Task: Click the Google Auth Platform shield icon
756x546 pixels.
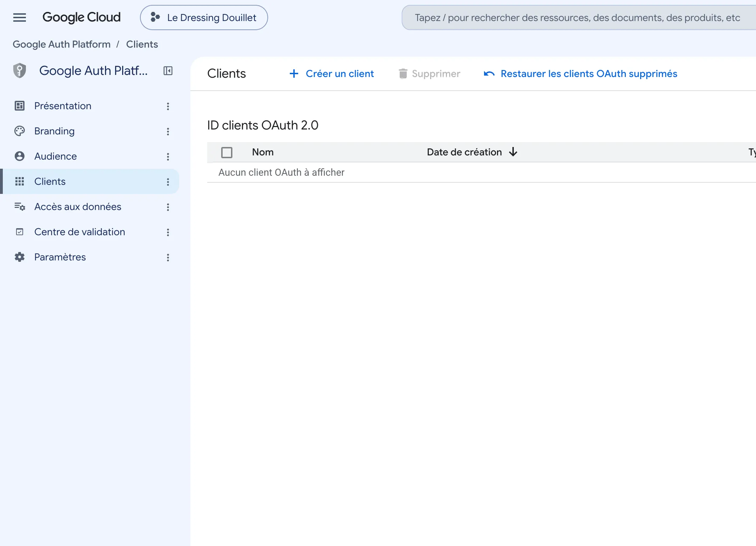Action: point(20,71)
